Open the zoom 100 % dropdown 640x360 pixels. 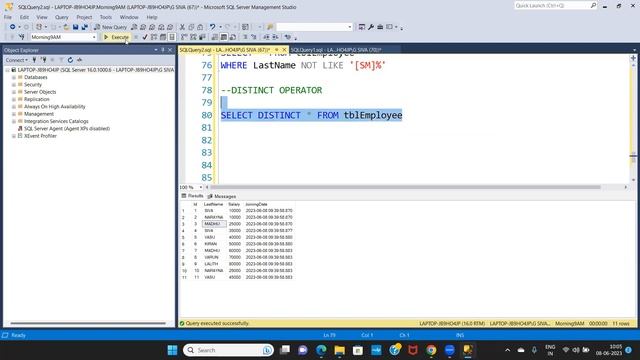pos(200,187)
